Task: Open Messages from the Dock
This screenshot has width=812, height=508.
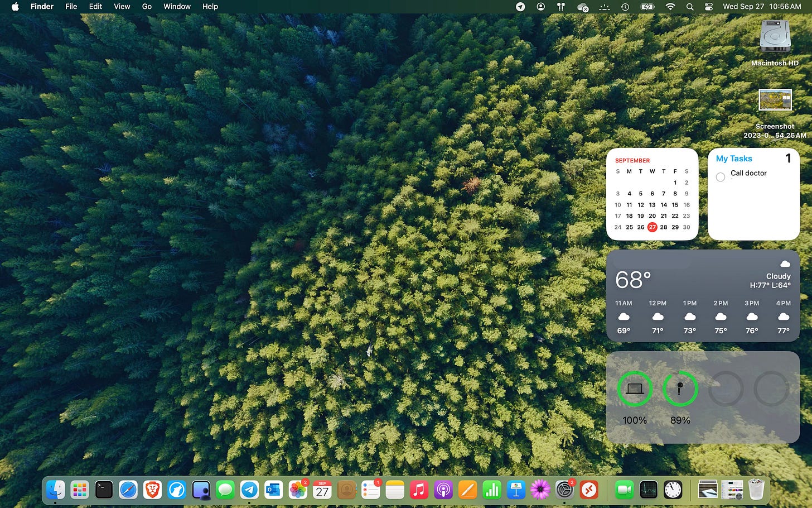Action: pos(225,490)
